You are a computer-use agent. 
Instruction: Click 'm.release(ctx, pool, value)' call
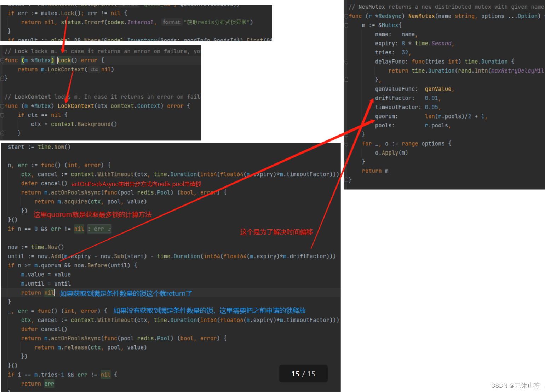(x=102, y=347)
